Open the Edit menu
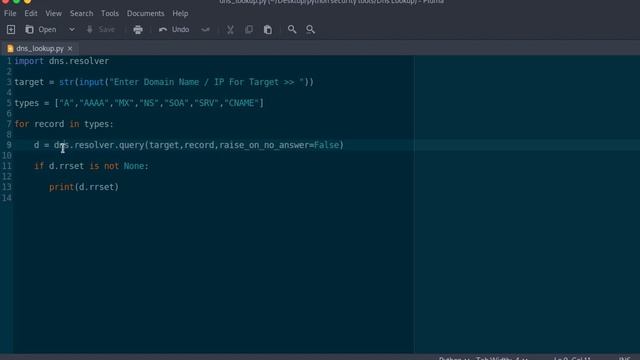This screenshot has height=360, width=640. click(31, 13)
